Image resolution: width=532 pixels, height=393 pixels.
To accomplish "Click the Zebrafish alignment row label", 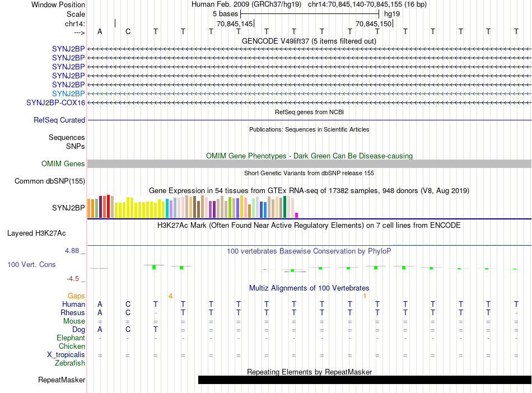I will (70, 363).
